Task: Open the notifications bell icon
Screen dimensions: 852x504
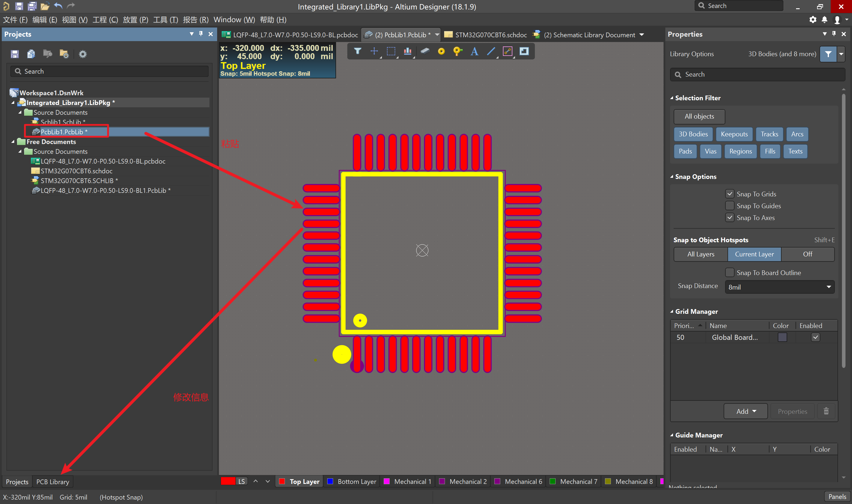Action: coord(824,20)
